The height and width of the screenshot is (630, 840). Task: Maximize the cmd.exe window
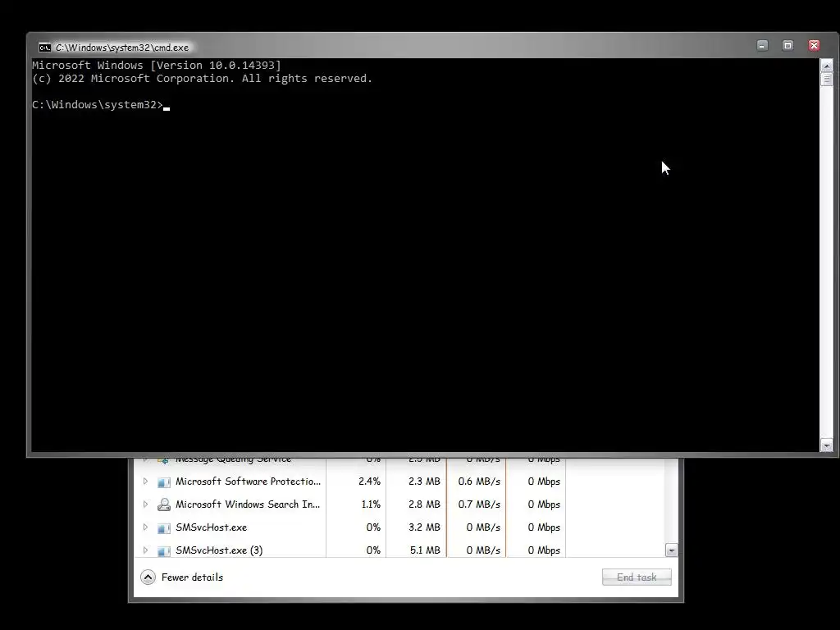[787, 46]
